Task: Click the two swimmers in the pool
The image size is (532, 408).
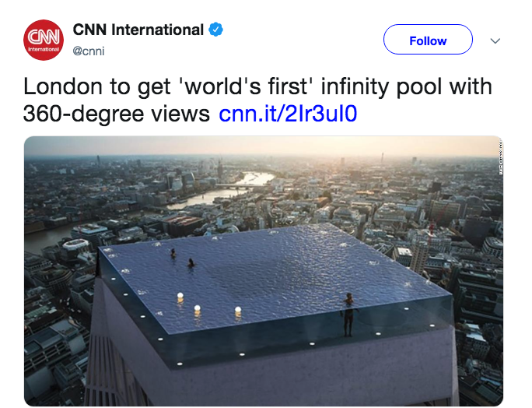Action: pyautogui.click(x=182, y=258)
